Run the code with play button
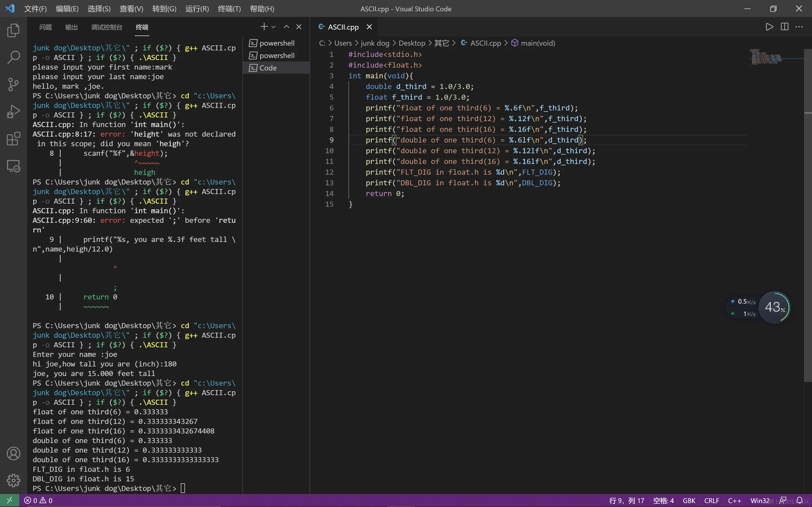Screen dimensions: 812x507 pyautogui.click(x=769, y=27)
